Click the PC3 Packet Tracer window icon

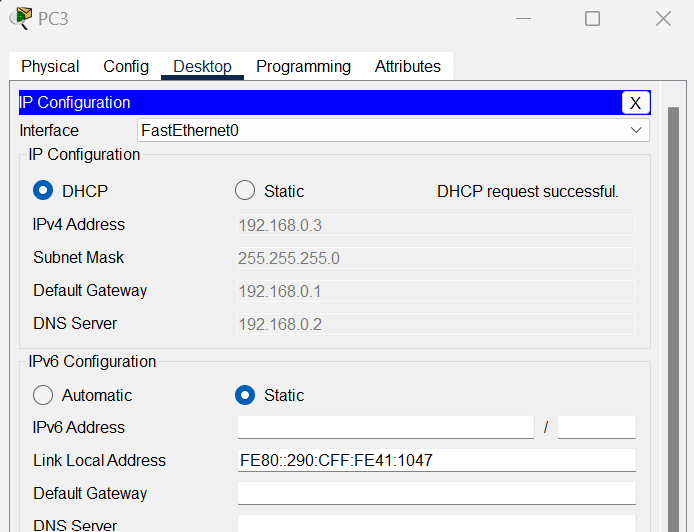[20, 18]
